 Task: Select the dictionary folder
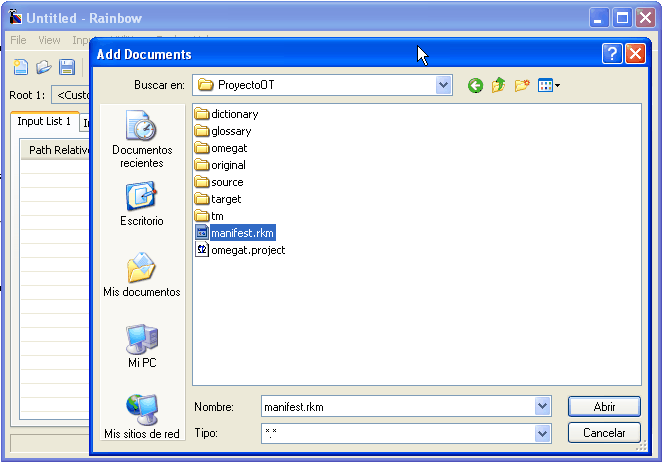coord(234,114)
